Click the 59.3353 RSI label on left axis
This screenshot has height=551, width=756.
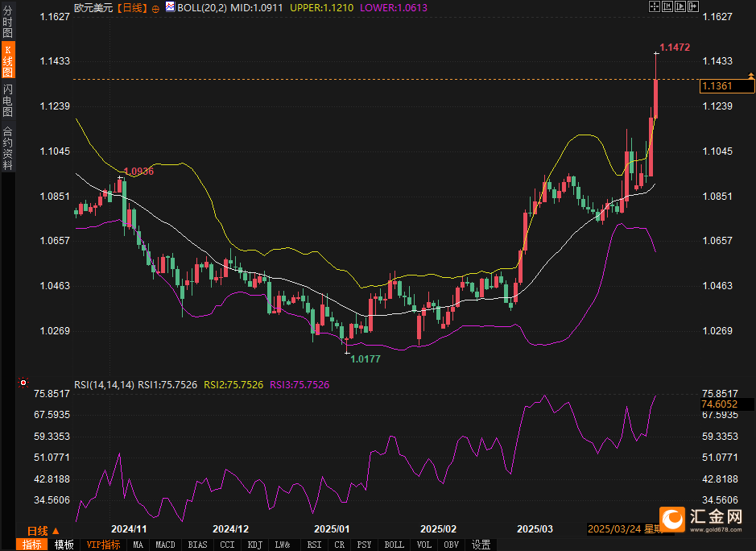coord(52,436)
